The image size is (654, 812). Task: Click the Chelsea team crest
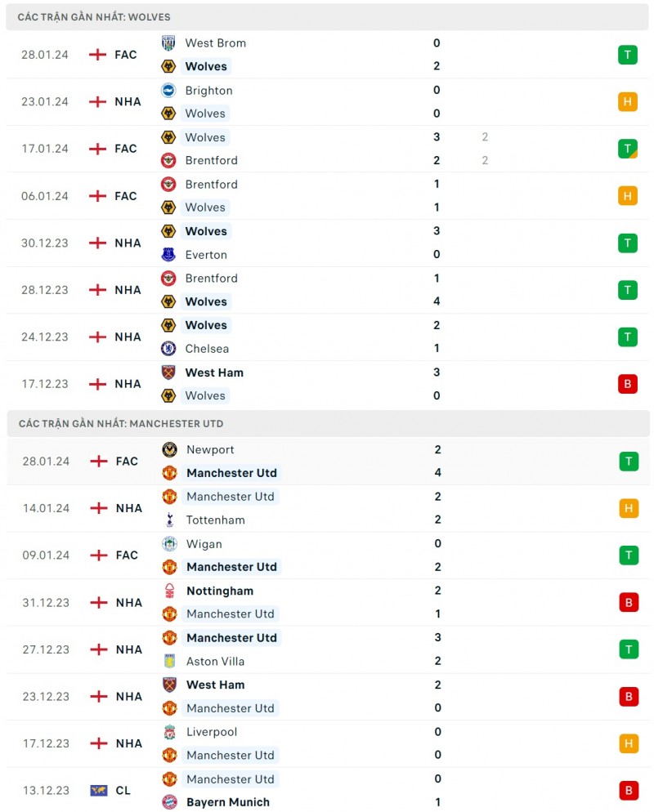click(x=168, y=349)
